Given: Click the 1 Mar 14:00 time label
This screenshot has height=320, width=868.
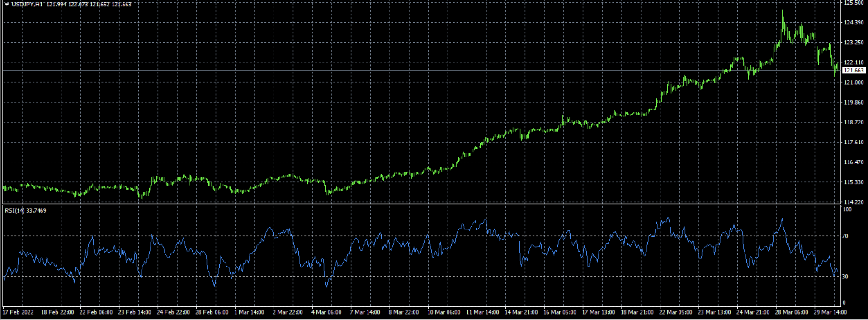Looking at the screenshot, I should 249,312.
